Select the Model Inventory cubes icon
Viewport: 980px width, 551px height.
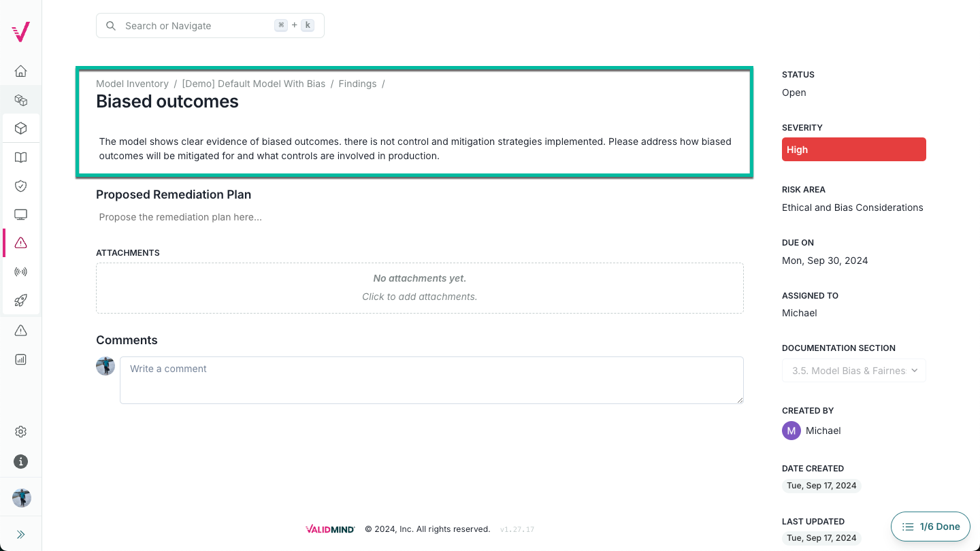click(20, 99)
